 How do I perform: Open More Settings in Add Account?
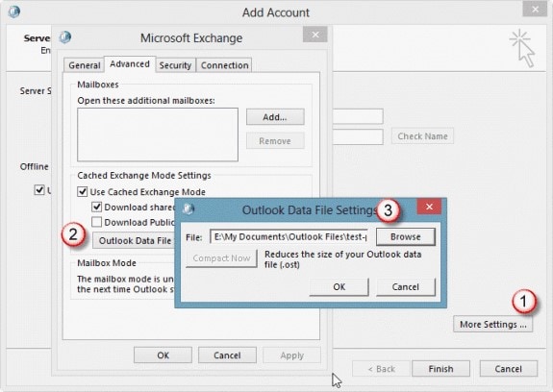click(492, 324)
